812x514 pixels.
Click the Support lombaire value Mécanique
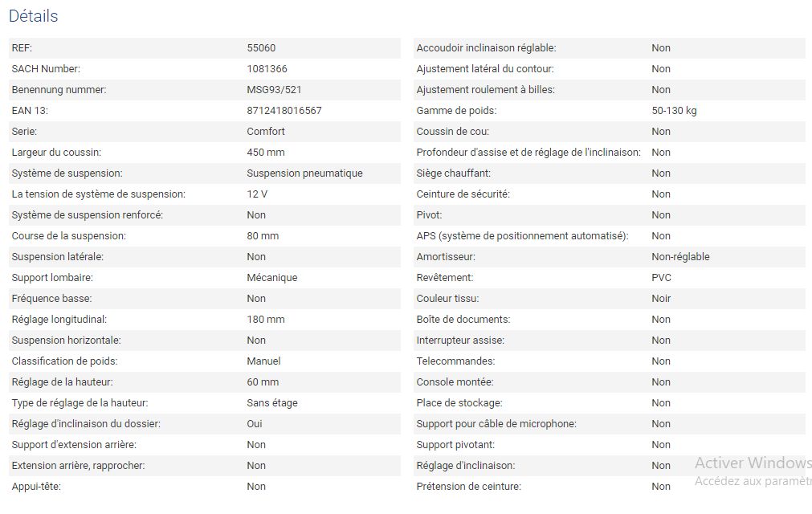tap(271, 278)
